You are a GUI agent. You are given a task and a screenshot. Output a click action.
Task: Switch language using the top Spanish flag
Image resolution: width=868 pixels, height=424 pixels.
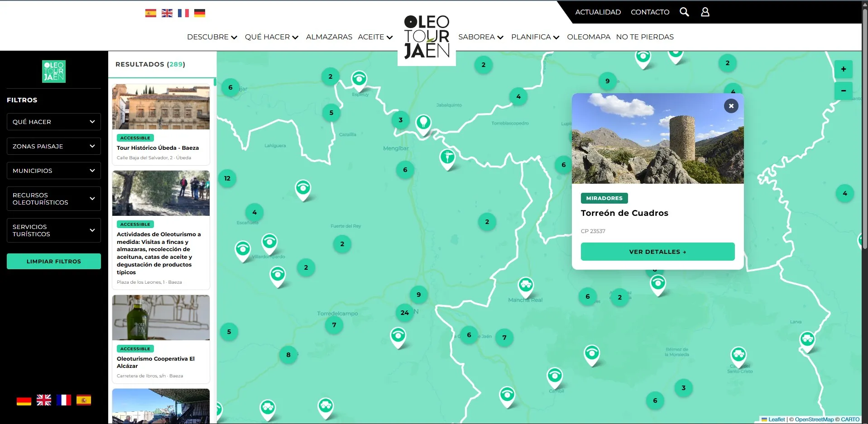[151, 13]
